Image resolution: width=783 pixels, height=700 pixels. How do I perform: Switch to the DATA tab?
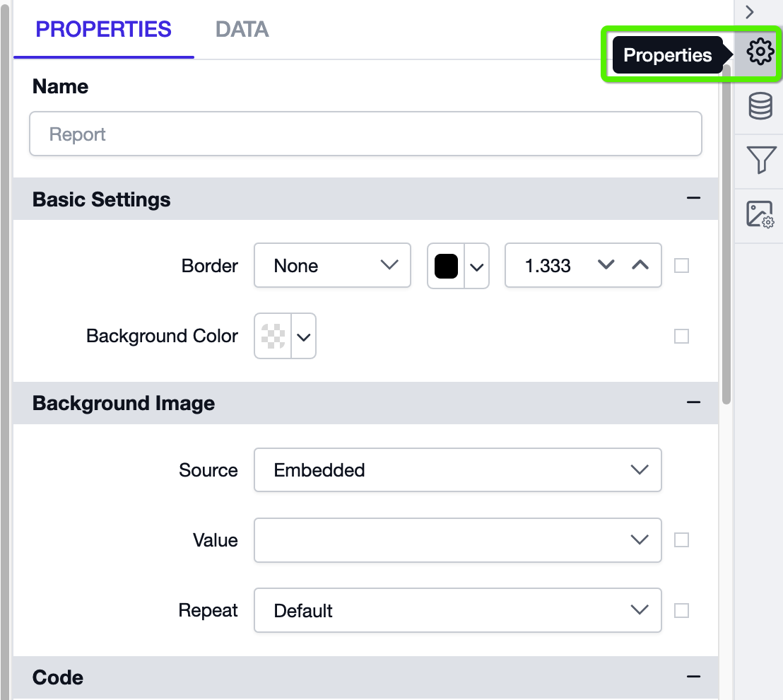pos(242,30)
